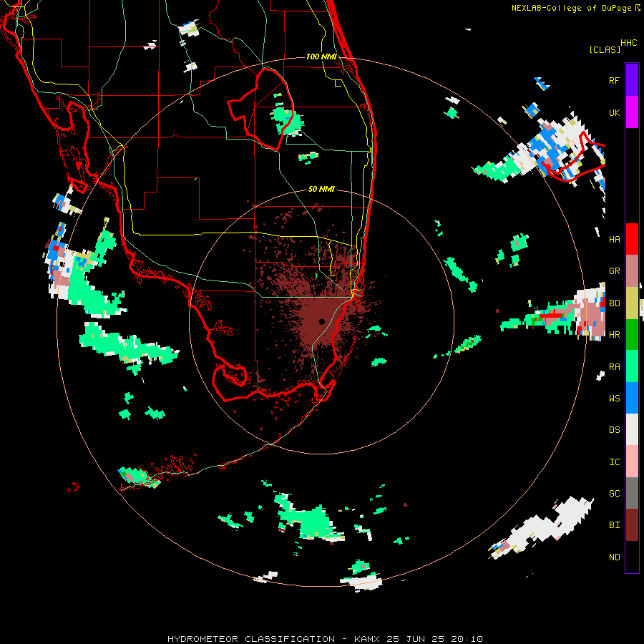Click the IC legend label
The image size is (644, 644).
[x=614, y=462]
